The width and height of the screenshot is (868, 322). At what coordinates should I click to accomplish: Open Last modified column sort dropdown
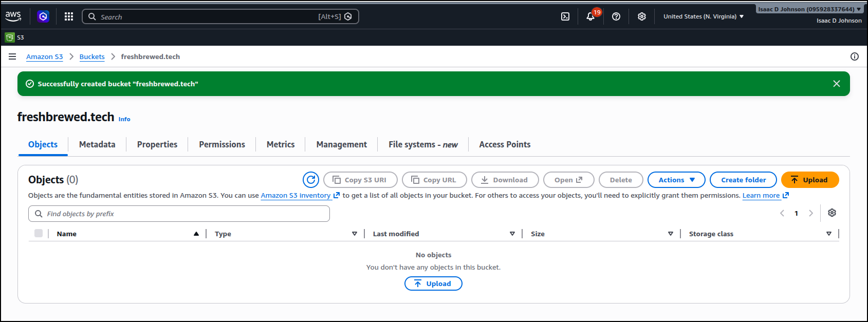512,234
